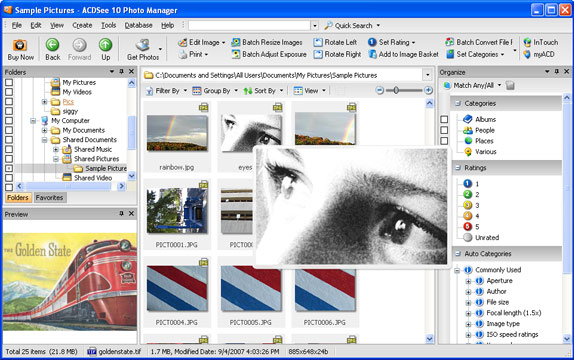Image resolution: width=574 pixels, height=360 pixels.
Task: Click the Quick Search input field
Action: 249,25
